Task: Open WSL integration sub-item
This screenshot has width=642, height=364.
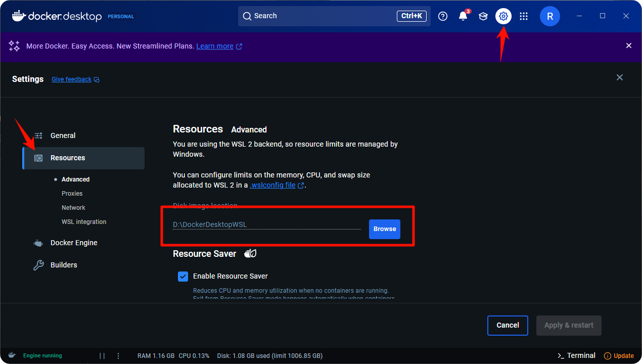Action: [x=84, y=222]
